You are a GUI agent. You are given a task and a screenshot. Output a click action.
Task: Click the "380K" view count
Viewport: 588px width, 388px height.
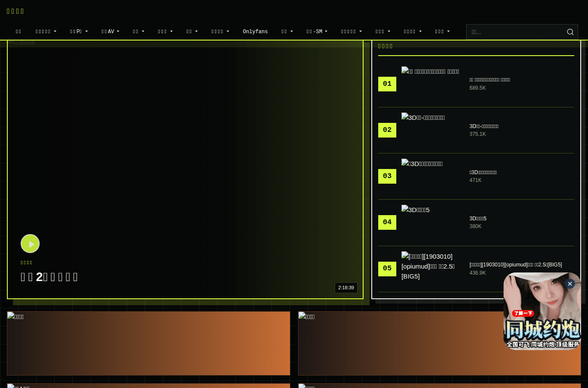[x=476, y=226]
